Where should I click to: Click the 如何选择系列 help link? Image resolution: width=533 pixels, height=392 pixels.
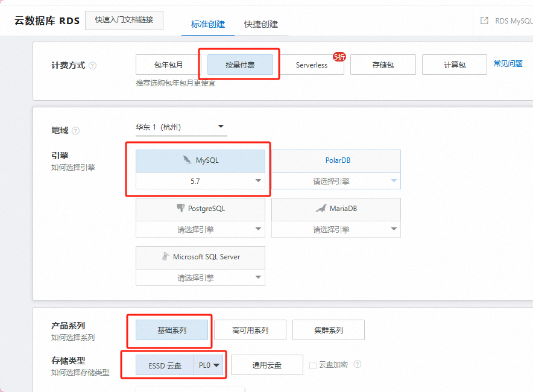click(73, 337)
